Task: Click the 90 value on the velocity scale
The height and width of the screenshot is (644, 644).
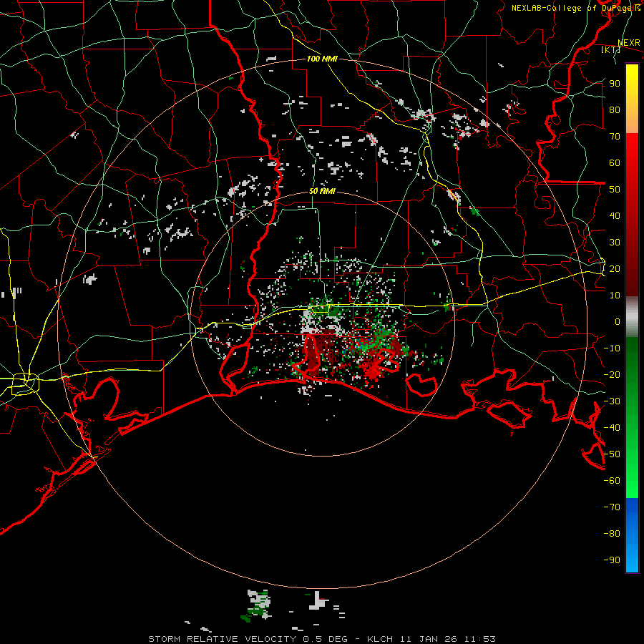Action: [x=615, y=84]
